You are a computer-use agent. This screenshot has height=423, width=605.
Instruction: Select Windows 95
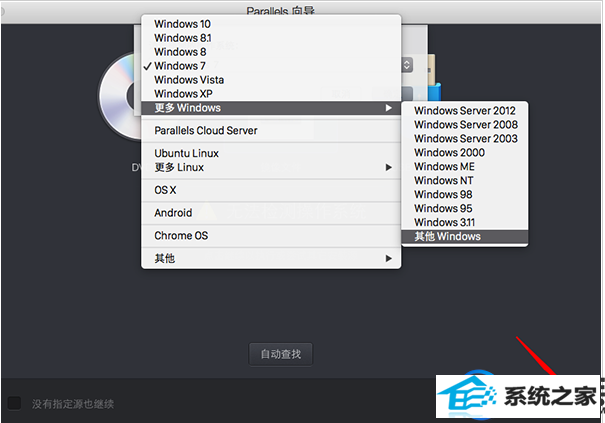click(465, 208)
